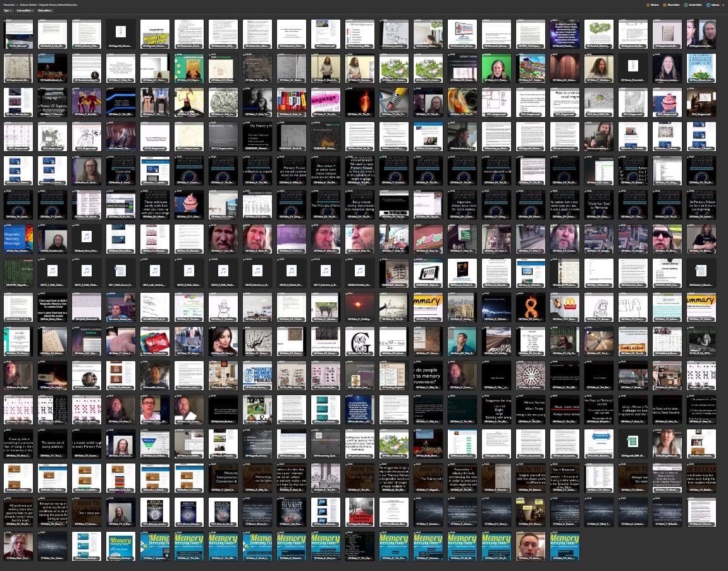This screenshot has width=728, height=571.
Task: Select the first audio file with music note icon
Action: click(87, 236)
